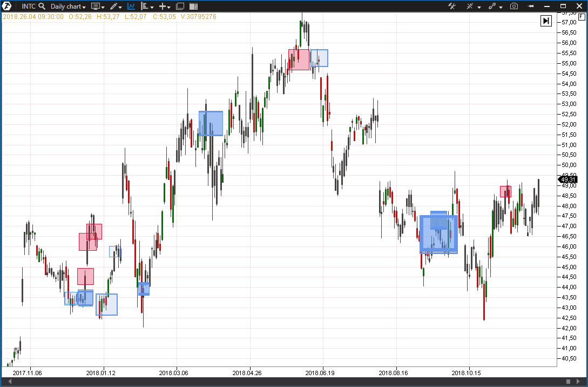Open the chart link chain dropdown
Screen dimensions: 588x387
(495, 6)
